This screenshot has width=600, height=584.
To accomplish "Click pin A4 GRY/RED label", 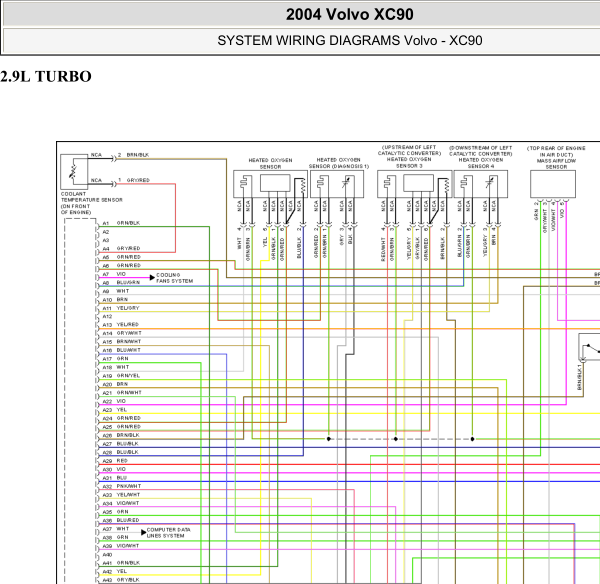I will coord(121,248).
